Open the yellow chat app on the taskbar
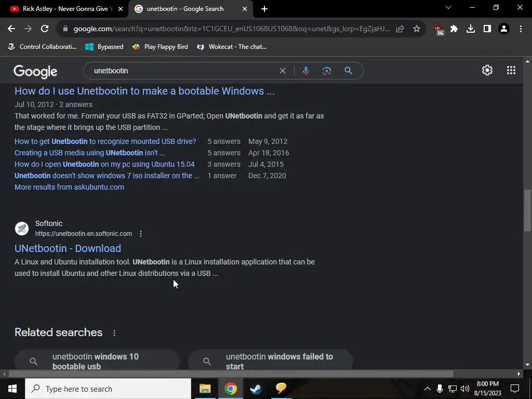This screenshot has width=532, height=399. tap(281, 389)
